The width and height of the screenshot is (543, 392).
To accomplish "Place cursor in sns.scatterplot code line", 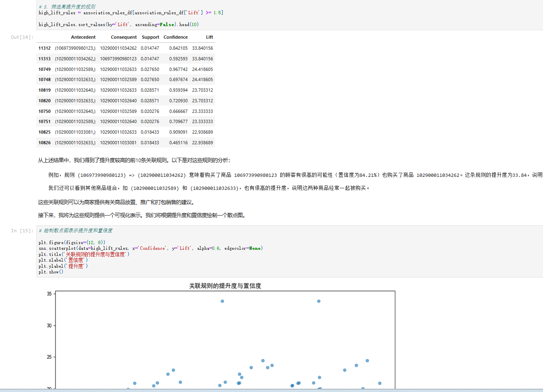I will coord(151,248).
